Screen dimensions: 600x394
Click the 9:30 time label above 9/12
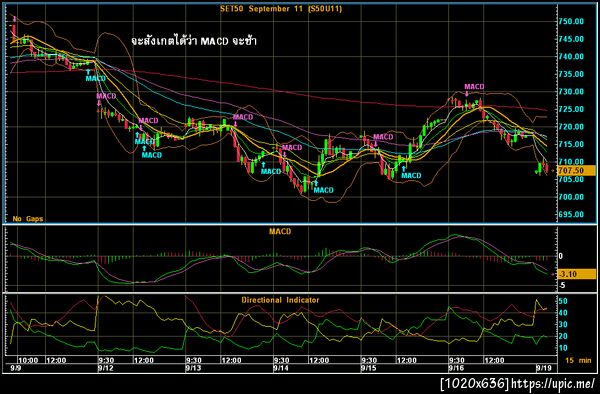pyautogui.click(x=106, y=360)
